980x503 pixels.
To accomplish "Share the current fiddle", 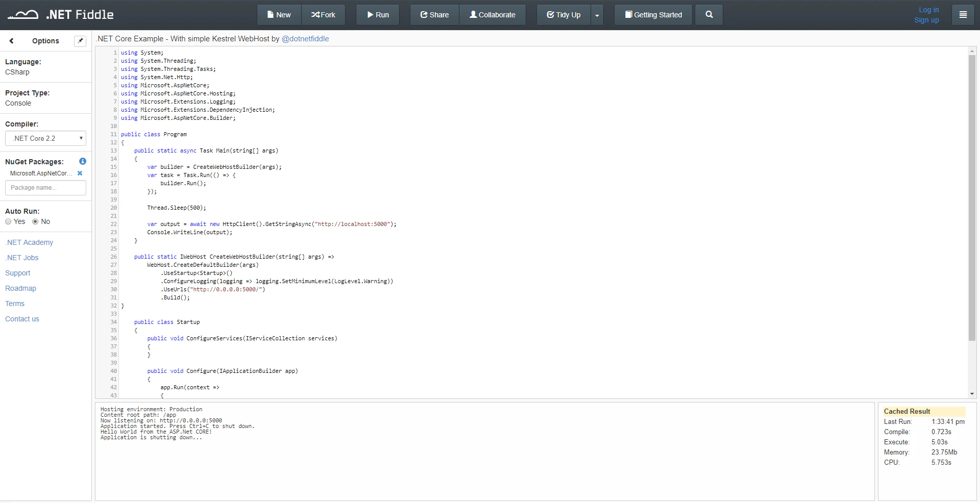I will coord(433,14).
